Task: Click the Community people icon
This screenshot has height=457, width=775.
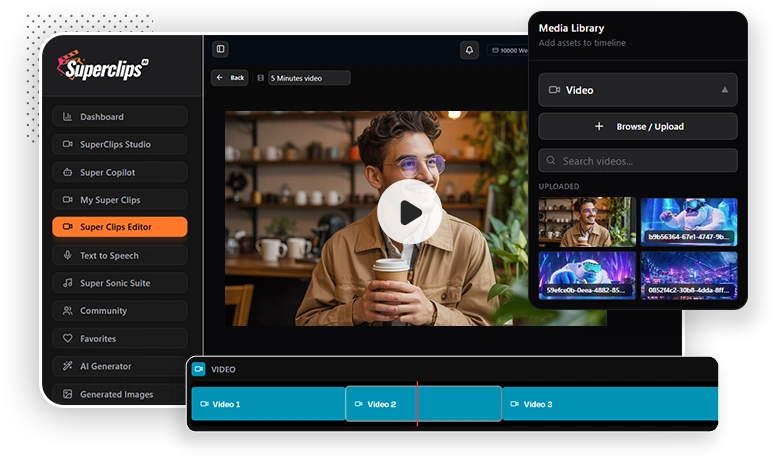Action: tap(67, 311)
